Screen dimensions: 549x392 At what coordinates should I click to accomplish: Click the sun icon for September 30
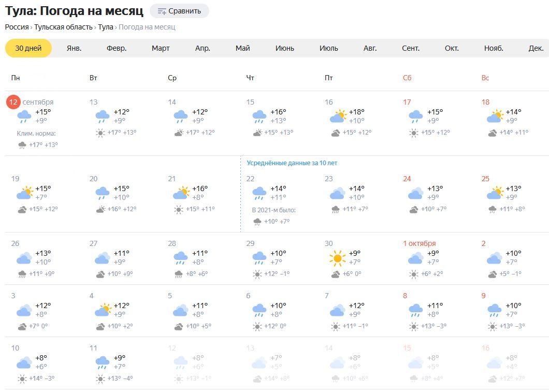[337, 258]
